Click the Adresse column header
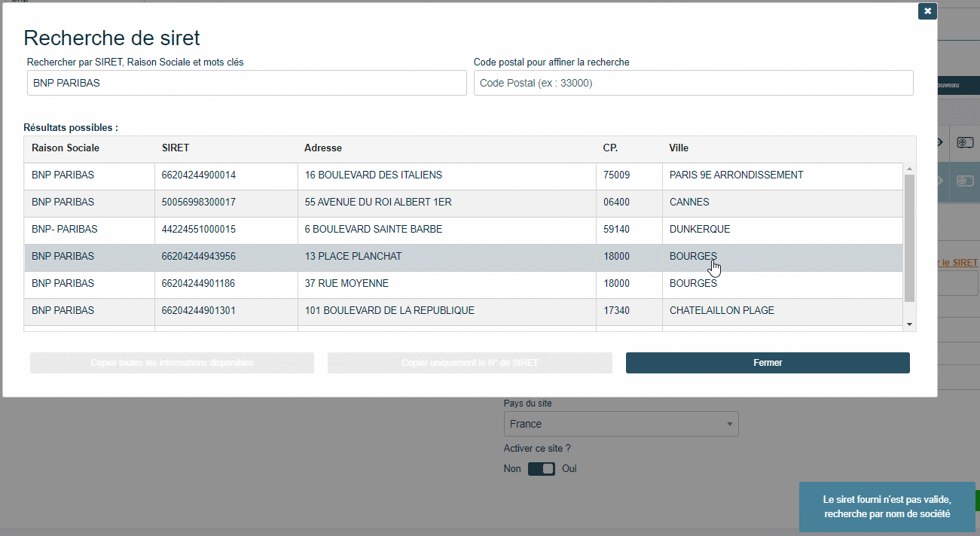980x536 pixels. [323, 148]
